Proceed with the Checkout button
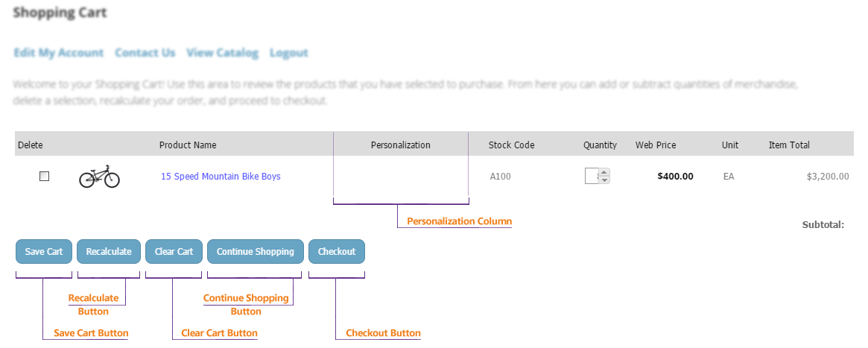Viewport: 868px width, 348px height. (337, 252)
